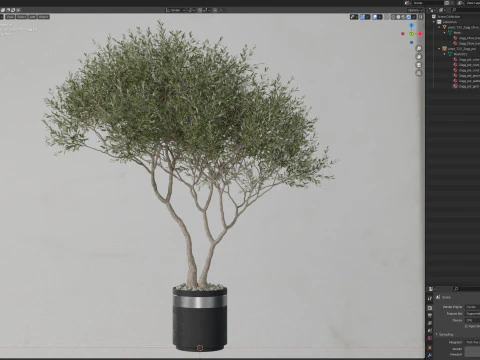The image size is (480, 360).
Task: Switch to solid viewport shading
Action: [398, 17]
